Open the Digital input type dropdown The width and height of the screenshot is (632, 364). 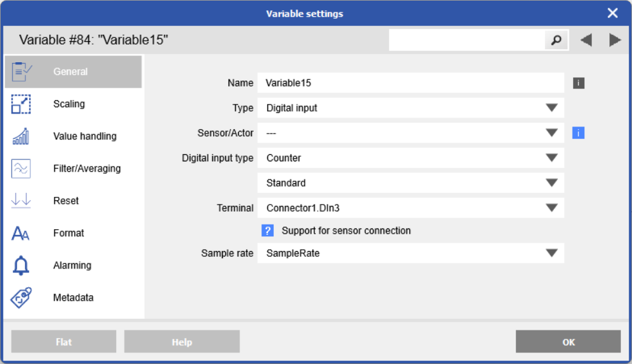click(551, 157)
